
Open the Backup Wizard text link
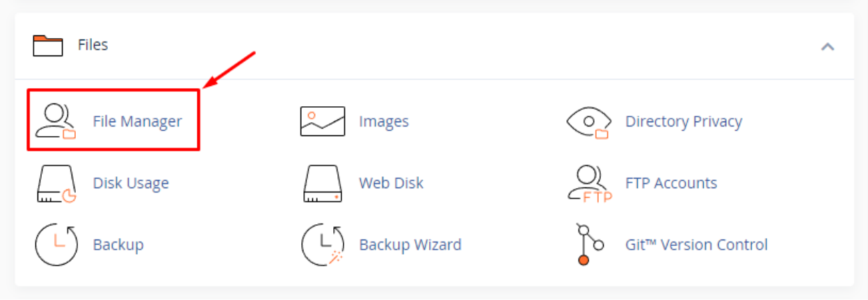tap(410, 244)
